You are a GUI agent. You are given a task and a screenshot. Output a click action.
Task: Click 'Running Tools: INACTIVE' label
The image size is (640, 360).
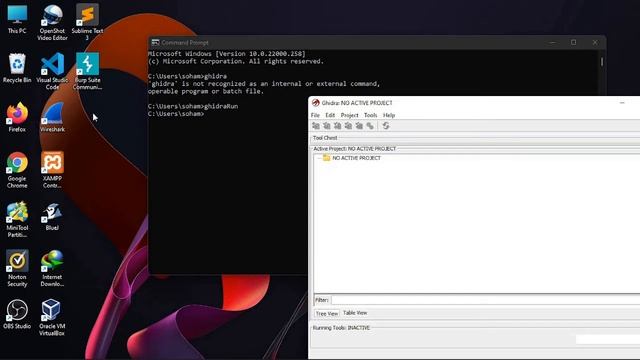341,328
